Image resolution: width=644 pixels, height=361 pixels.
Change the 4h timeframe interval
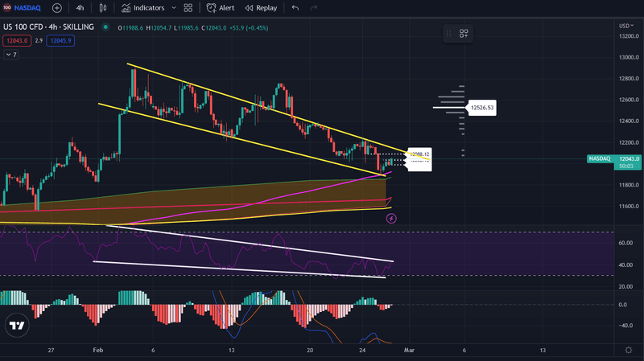point(80,8)
